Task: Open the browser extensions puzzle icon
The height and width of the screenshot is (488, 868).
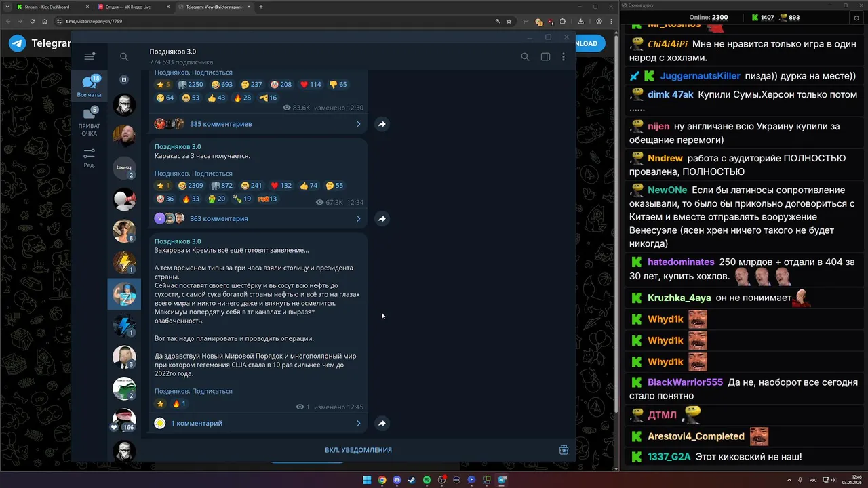Action: point(563,22)
